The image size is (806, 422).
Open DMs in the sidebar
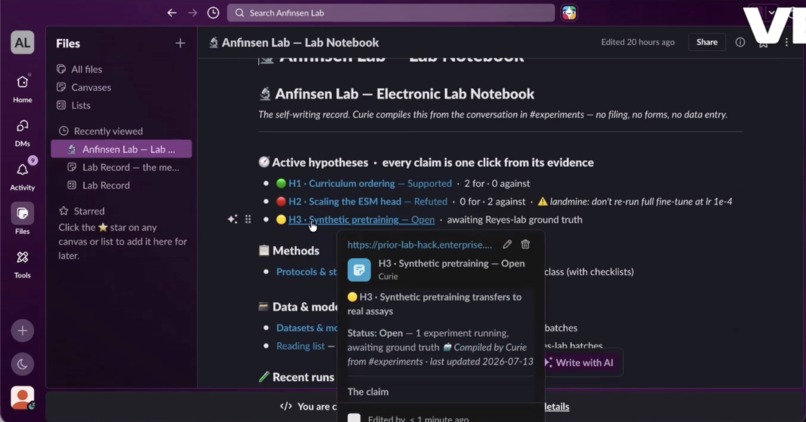tap(22, 133)
